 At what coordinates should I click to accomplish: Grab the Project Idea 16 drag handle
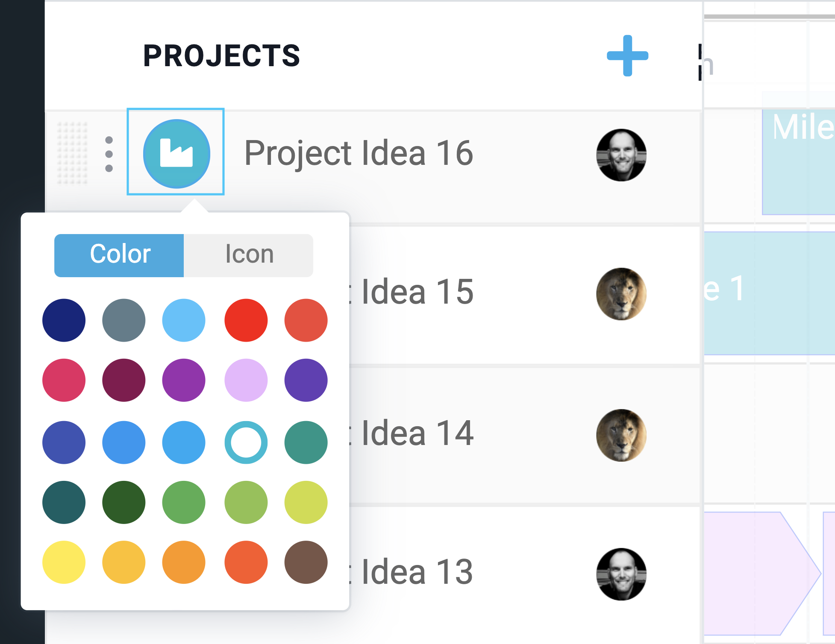pyautogui.click(x=72, y=153)
